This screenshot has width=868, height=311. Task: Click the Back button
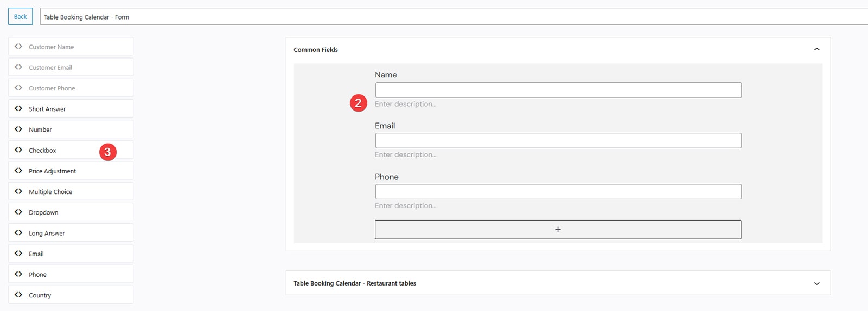point(20,16)
